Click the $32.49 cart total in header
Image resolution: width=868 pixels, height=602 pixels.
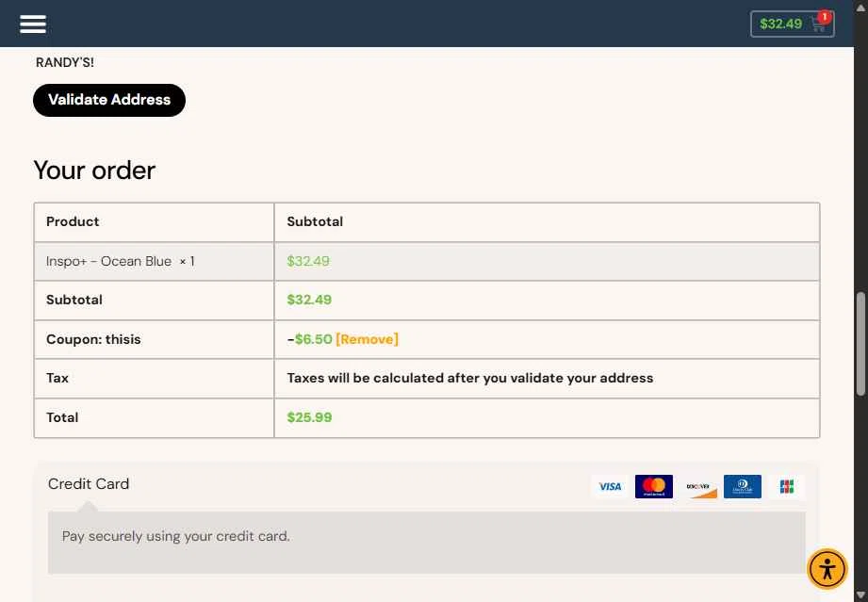[x=780, y=24]
